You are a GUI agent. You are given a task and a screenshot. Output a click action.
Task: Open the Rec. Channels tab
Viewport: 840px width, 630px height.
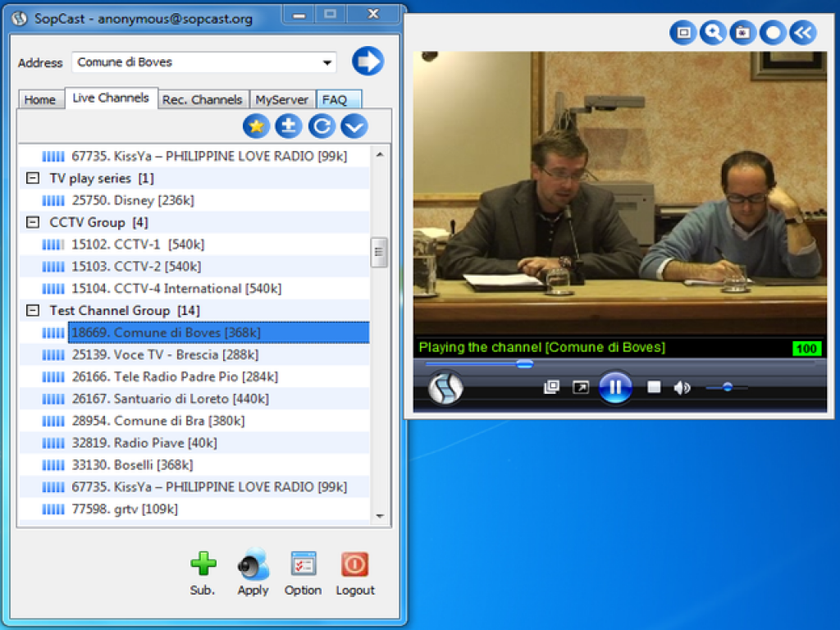click(x=203, y=99)
